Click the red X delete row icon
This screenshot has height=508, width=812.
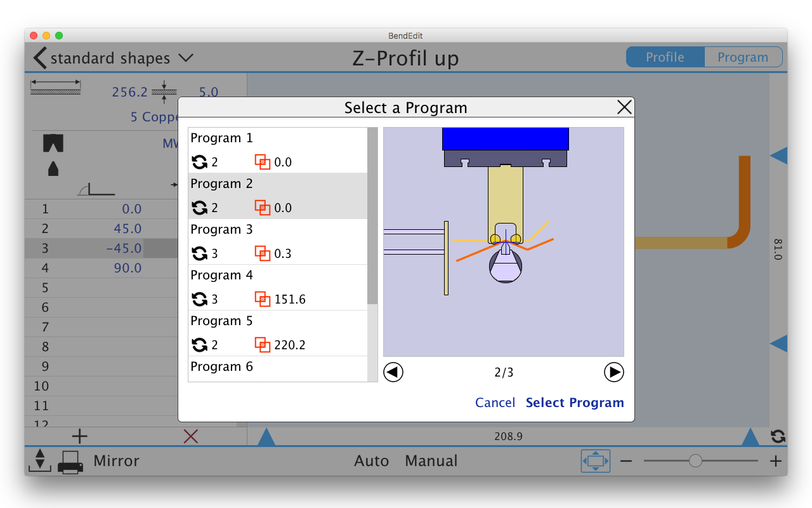[190, 436]
